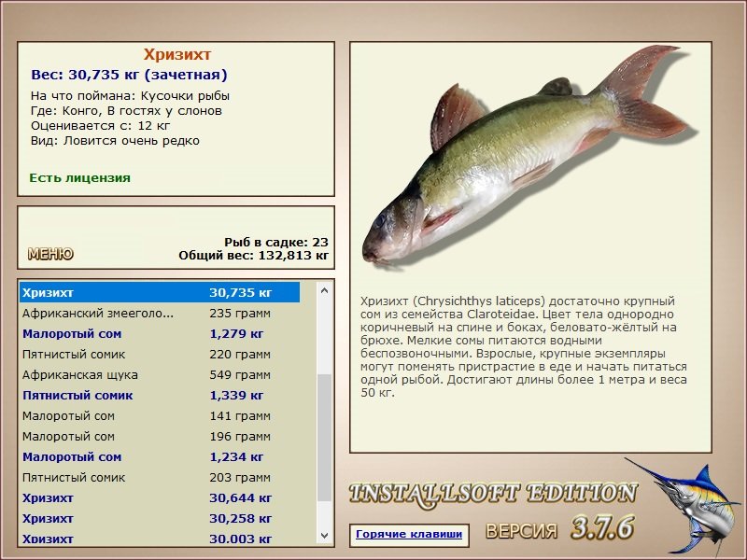Click the Есть лицензия label
Screen dimensions: 747x560
pos(79,178)
